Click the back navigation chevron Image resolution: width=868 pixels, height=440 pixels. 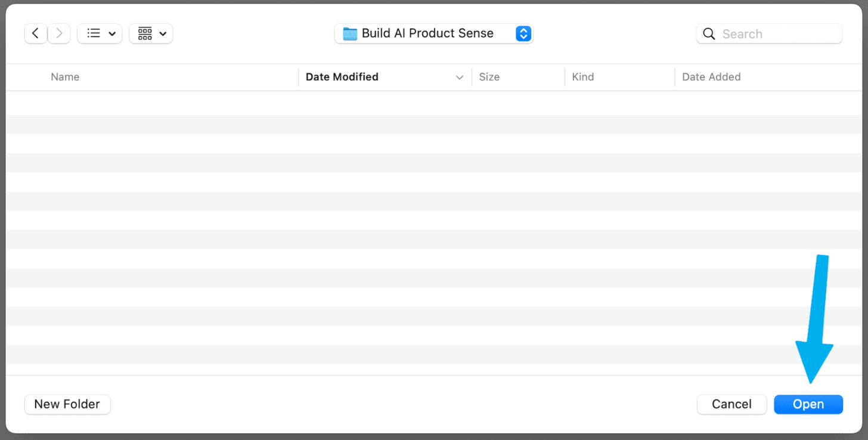36,34
